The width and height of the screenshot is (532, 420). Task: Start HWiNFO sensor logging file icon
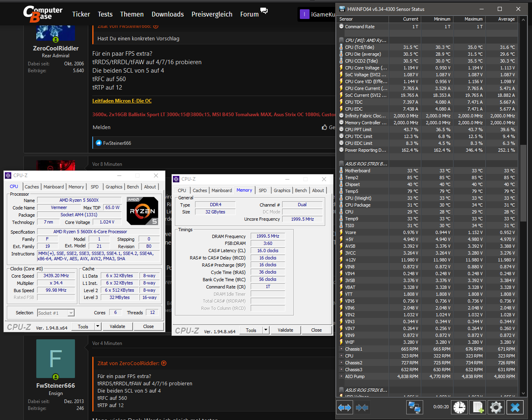coord(478,407)
